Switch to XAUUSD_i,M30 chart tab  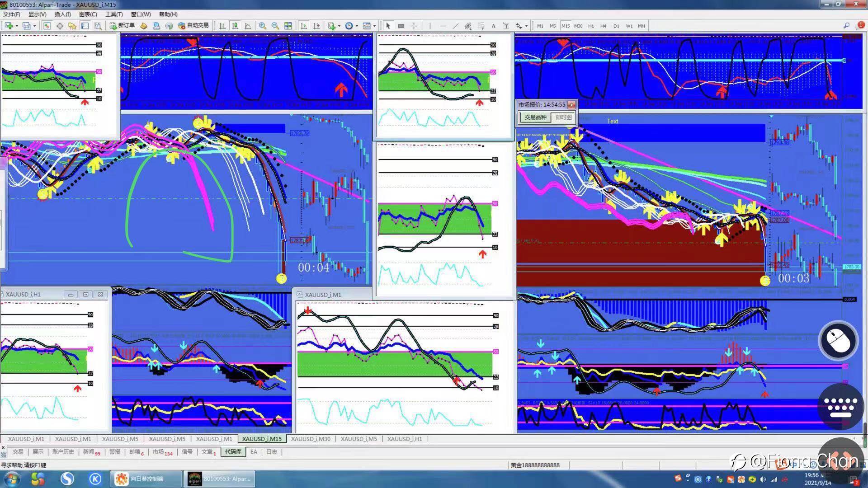pos(311,439)
